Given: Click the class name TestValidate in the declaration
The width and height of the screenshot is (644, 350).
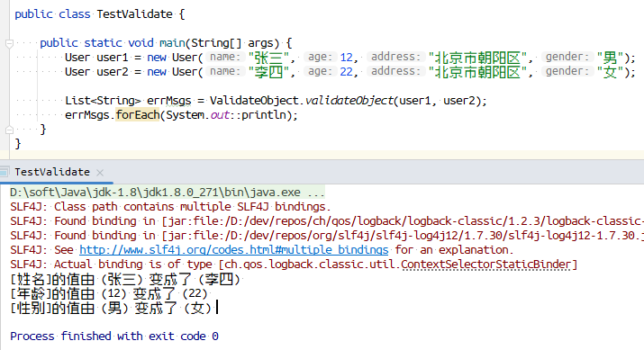Looking at the screenshot, I should click(135, 14).
